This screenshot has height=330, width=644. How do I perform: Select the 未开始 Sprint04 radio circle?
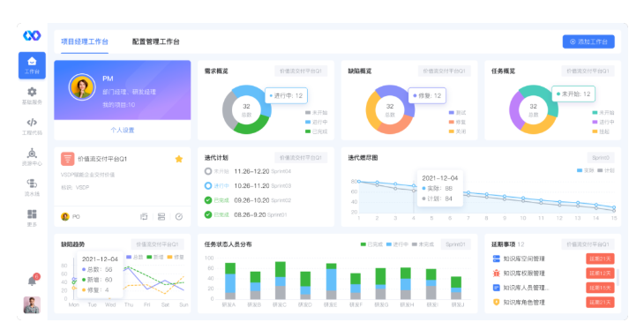click(208, 171)
